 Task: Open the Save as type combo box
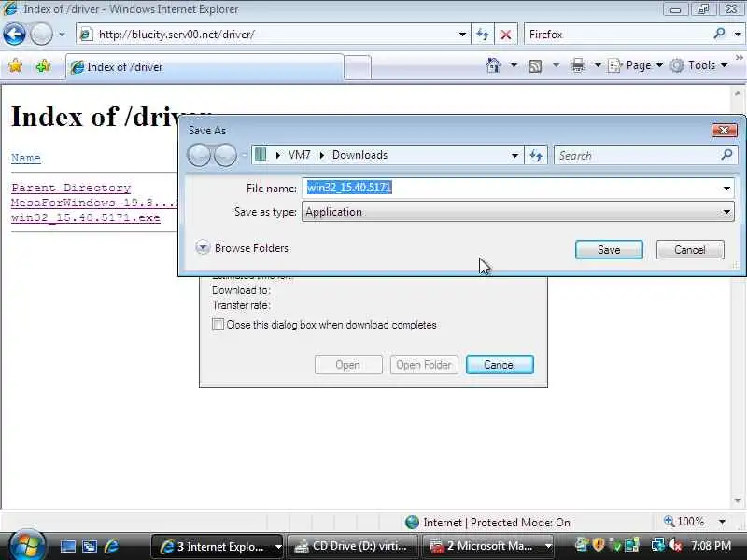[518, 212]
